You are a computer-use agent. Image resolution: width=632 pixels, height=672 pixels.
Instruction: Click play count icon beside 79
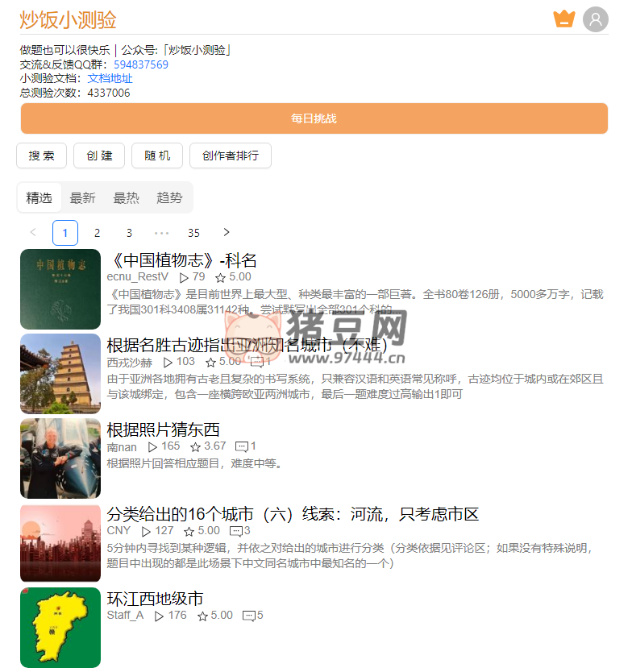[x=184, y=278]
